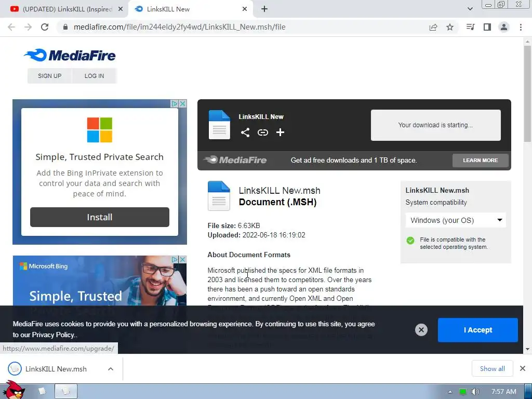Click the Your download is starting button
Screen dimensions: 532x399
[x=436, y=125]
